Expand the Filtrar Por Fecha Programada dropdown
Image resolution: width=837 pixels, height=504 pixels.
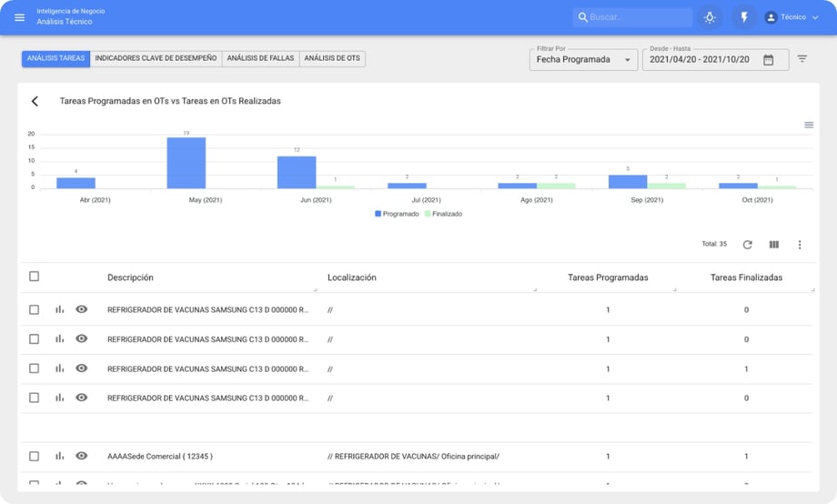583,60
